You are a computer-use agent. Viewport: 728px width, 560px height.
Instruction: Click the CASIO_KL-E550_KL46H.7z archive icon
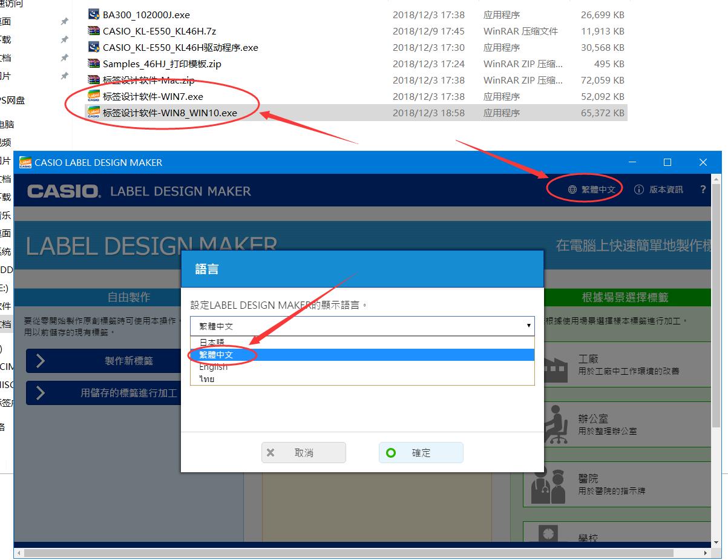tap(94, 31)
